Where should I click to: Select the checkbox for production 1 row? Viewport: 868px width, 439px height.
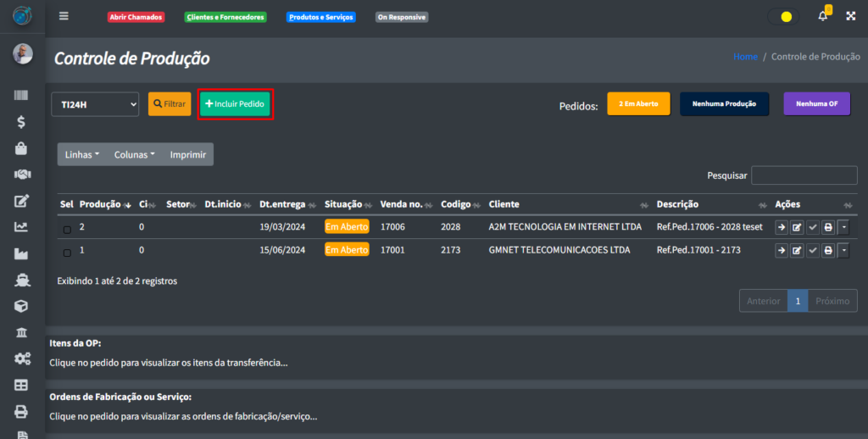click(67, 253)
